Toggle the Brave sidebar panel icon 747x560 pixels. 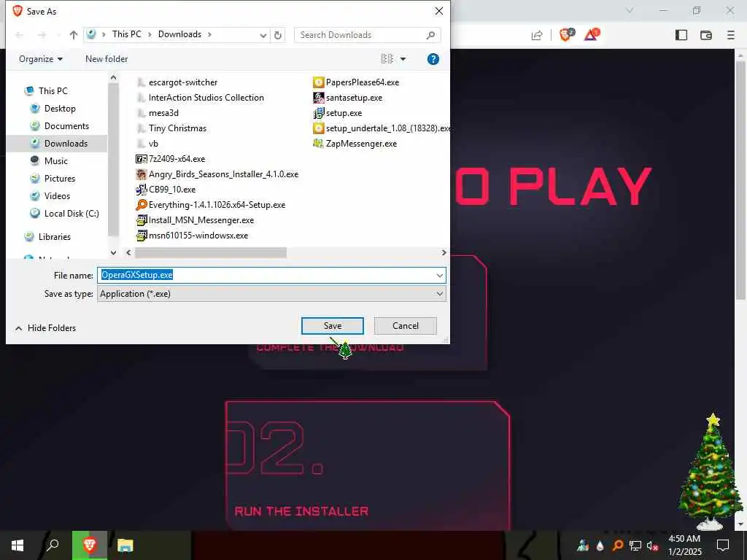pos(681,35)
